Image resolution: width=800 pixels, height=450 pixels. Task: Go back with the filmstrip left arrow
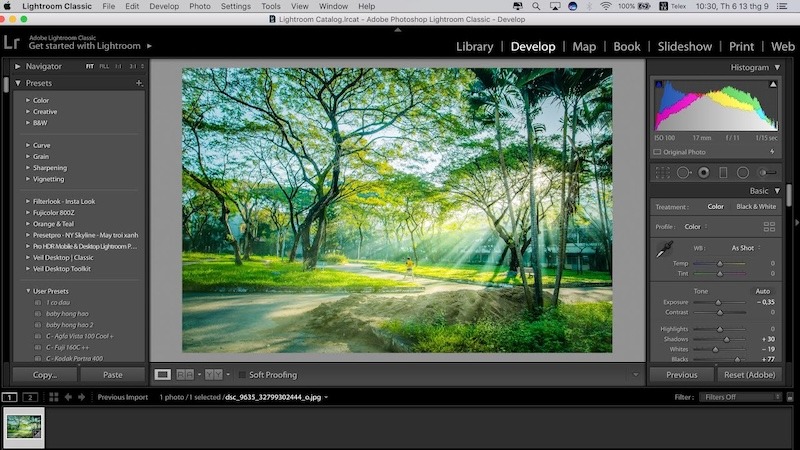[68, 397]
